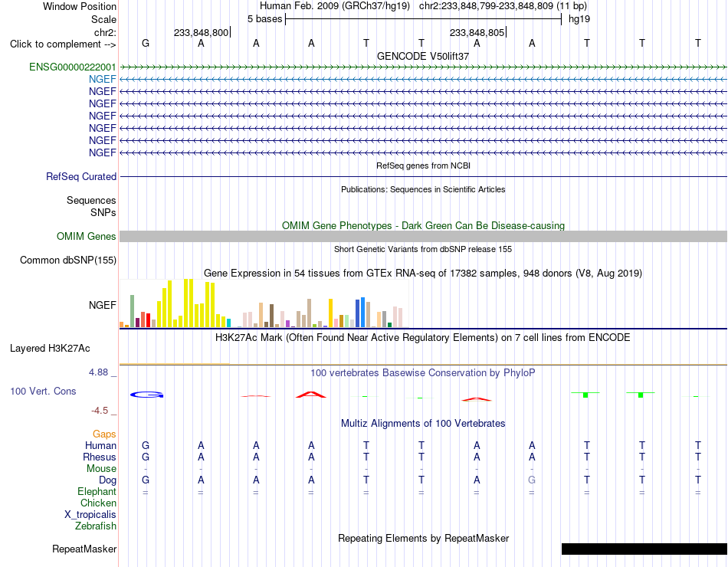Select the 'Human' alignment species label

pos(100,445)
